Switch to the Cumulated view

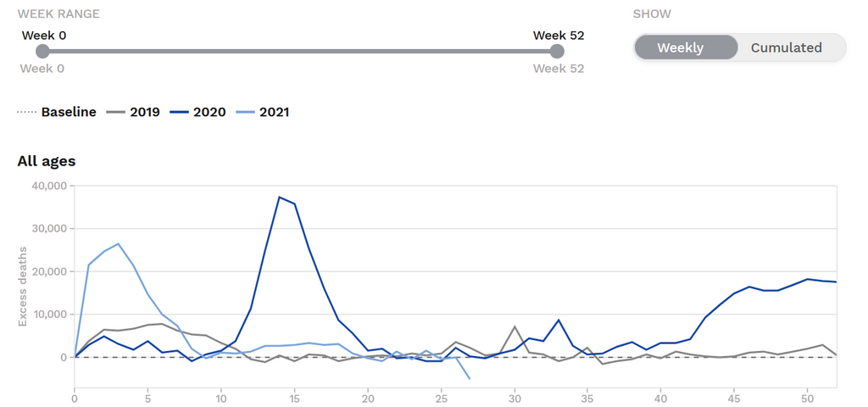pyautogui.click(x=786, y=47)
